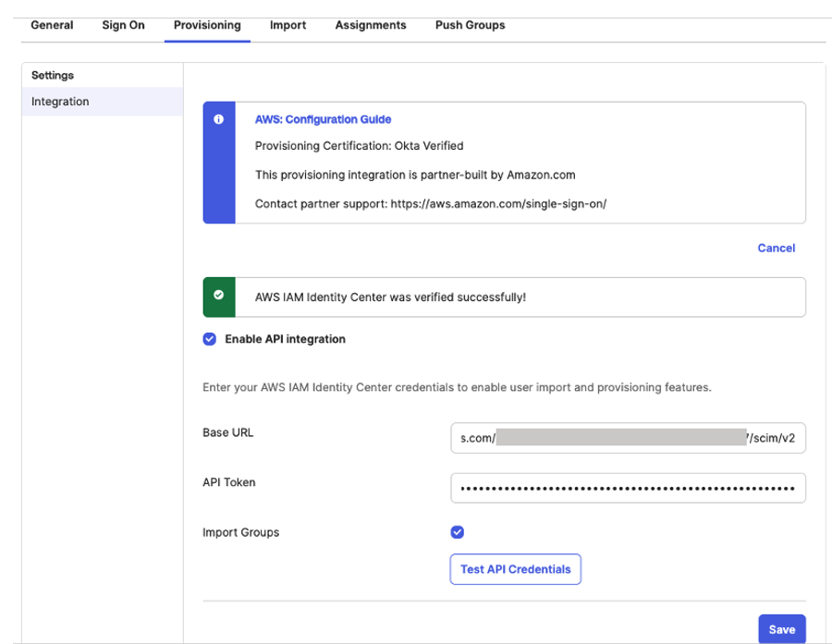Switch to the Import tab
The width and height of the screenshot is (832, 644).
tap(288, 25)
